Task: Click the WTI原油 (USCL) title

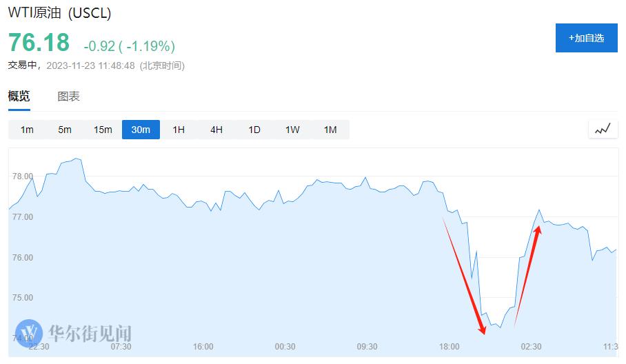Action: coord(59,13)
